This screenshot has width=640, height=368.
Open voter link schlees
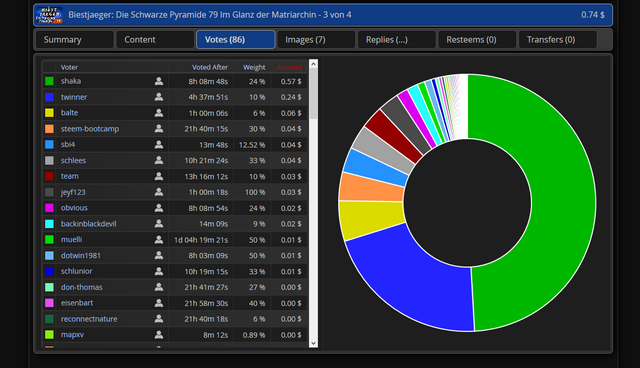click(x=73, y=160)
